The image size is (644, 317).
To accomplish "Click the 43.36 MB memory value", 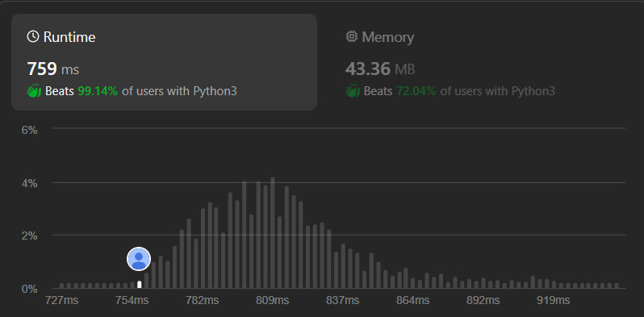I will [x=380, y=69].
